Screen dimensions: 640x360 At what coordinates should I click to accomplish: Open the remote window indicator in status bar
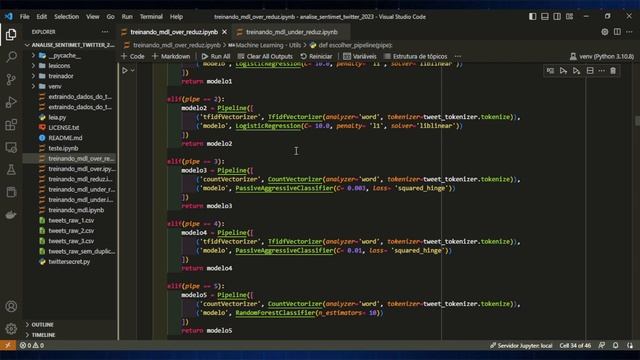click(x=8, y=345)
